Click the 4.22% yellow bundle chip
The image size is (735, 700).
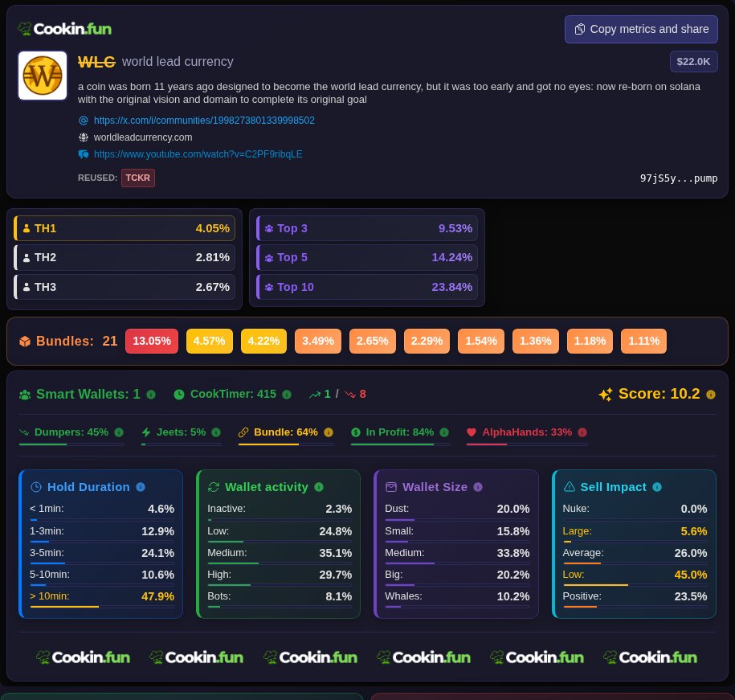click(263, 341)
